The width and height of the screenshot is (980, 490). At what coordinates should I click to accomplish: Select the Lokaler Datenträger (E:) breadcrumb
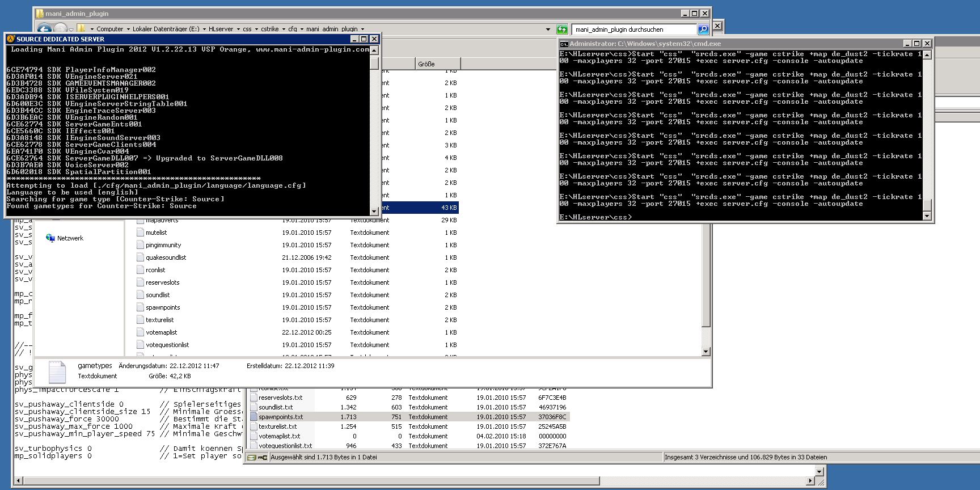[166, 29]
